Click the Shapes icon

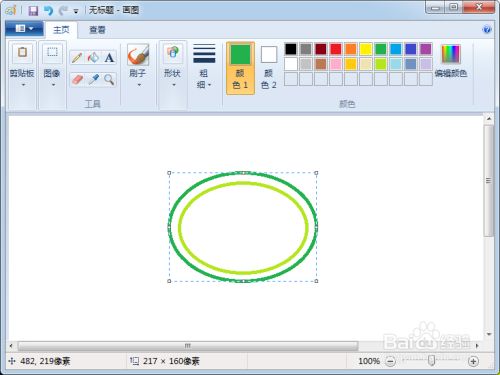pos(173,53)
